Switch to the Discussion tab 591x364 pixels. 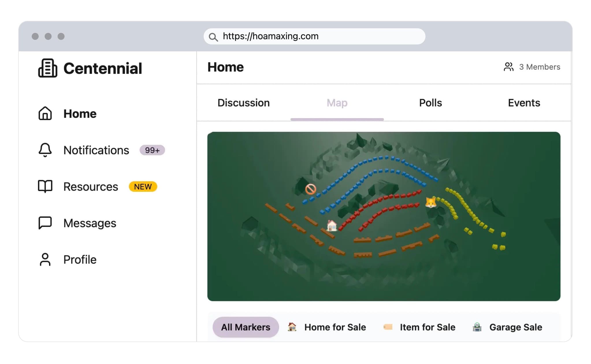tap(244, 103)
